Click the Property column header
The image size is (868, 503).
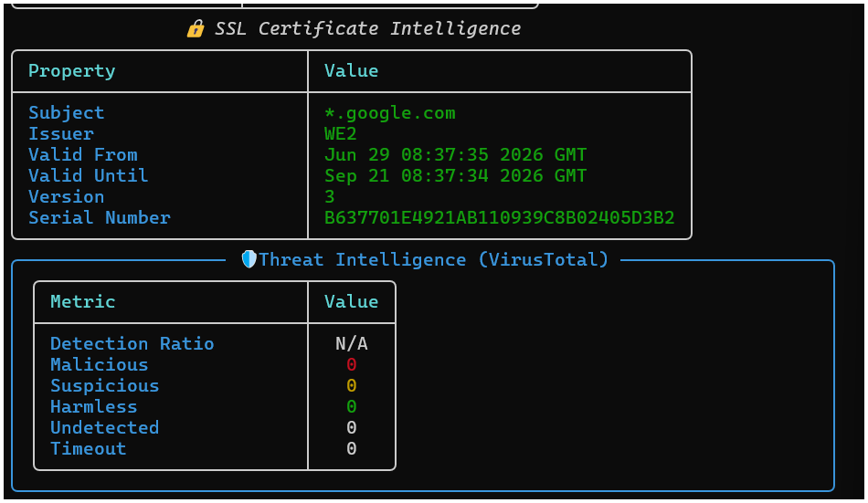coord(72,71)
